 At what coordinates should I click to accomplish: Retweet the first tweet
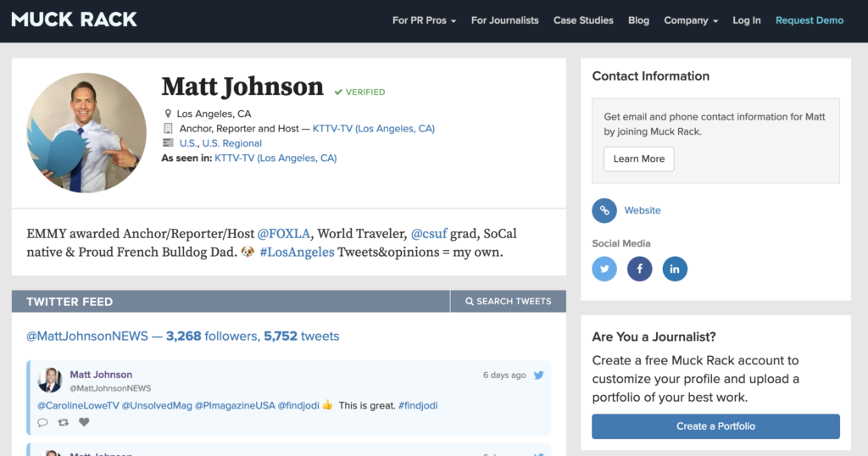point(63,423)
